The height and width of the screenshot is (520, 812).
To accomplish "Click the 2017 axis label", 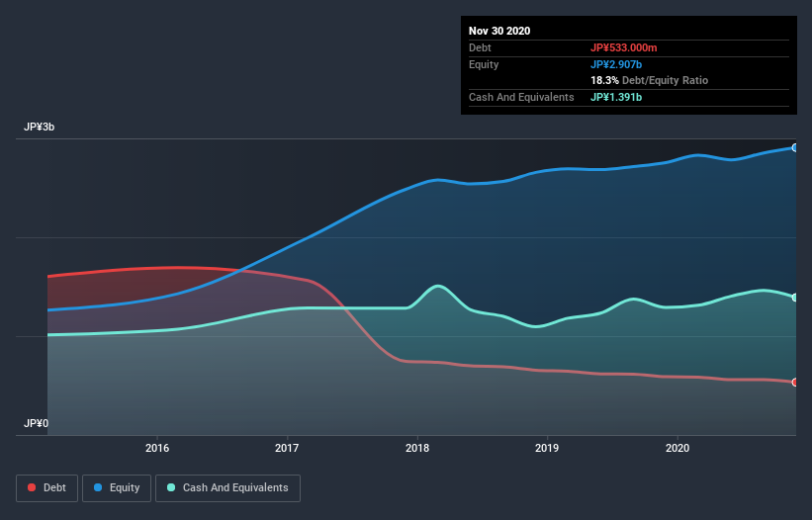I will (287, 448).
